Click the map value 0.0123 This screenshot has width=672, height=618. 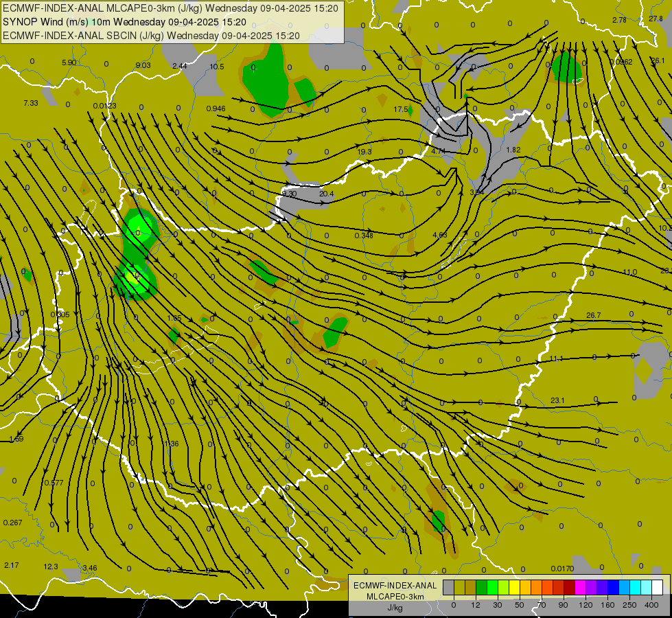104,106
